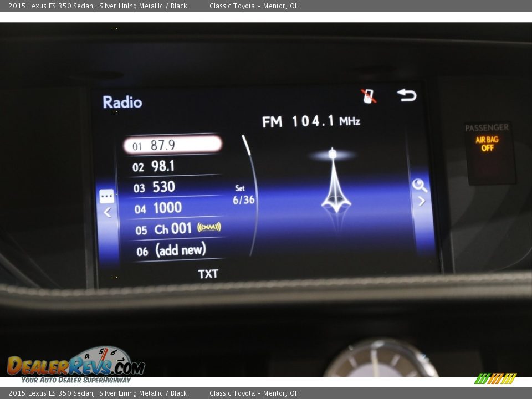Click the DealerRevs.com logo
This screenshot has width=532, height=399.
76,365
